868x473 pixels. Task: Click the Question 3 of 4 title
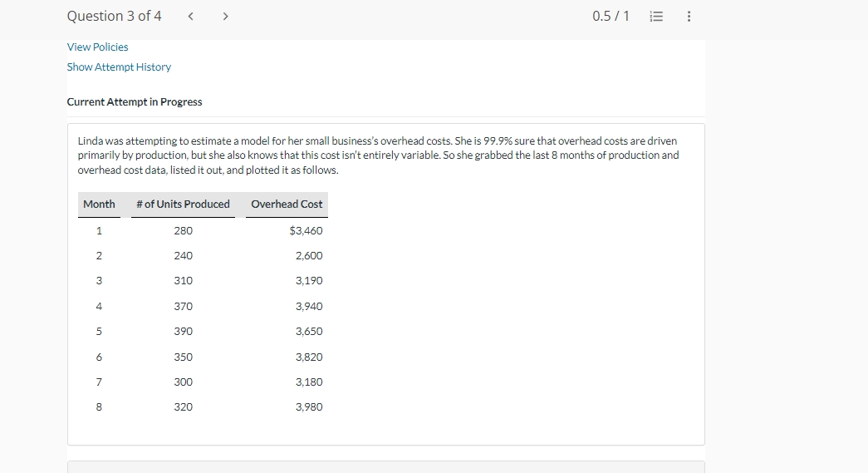114,16
